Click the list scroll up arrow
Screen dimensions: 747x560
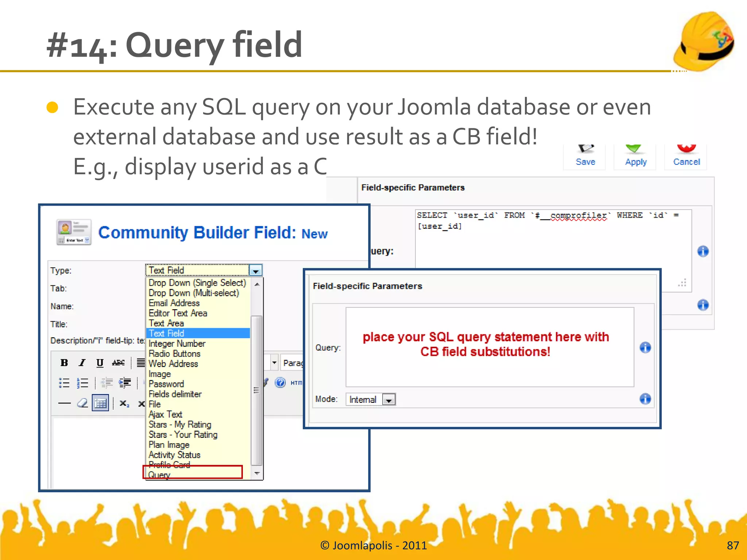click(257, 284)
